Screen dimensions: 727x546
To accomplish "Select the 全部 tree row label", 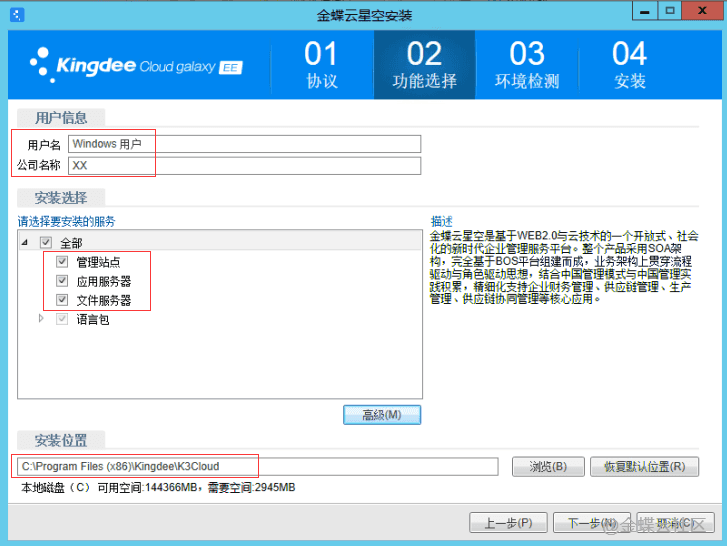I will coord(71,243).
